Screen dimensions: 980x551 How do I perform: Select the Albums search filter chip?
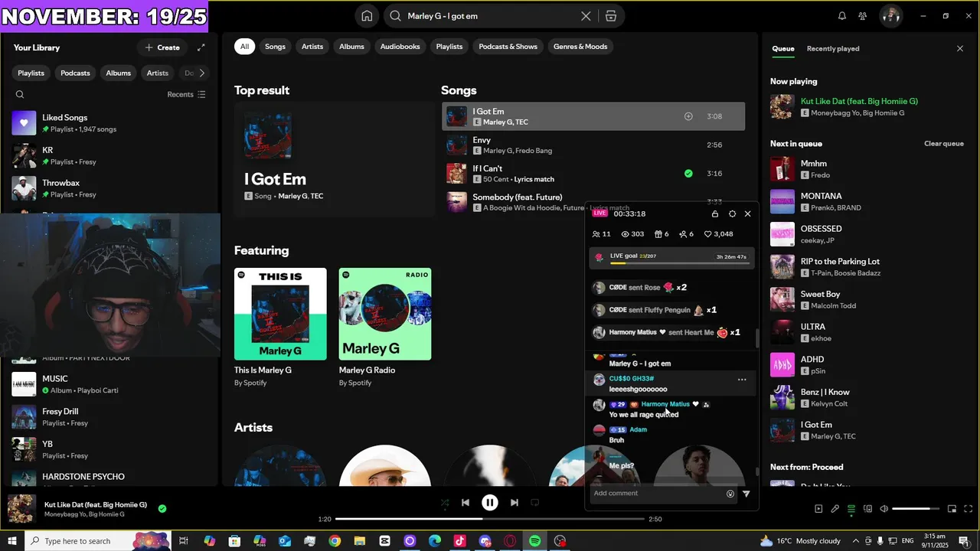pos(351,47)
